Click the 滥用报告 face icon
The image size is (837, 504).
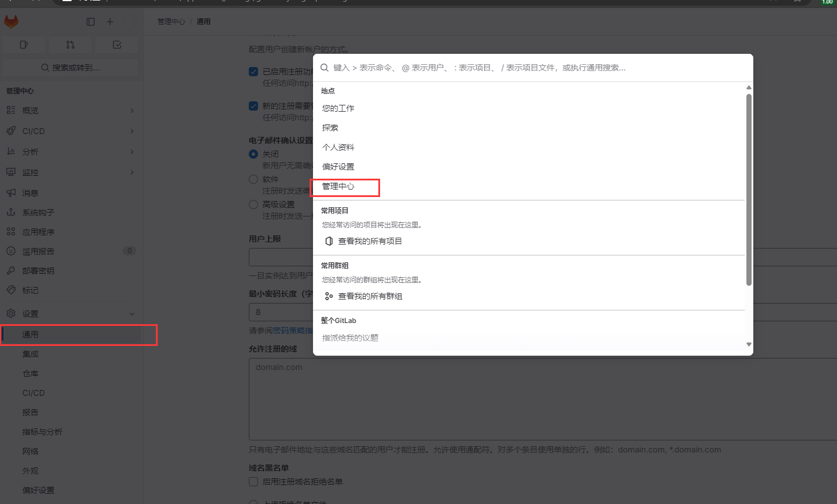pyautogui.click(x=11, y=251)
